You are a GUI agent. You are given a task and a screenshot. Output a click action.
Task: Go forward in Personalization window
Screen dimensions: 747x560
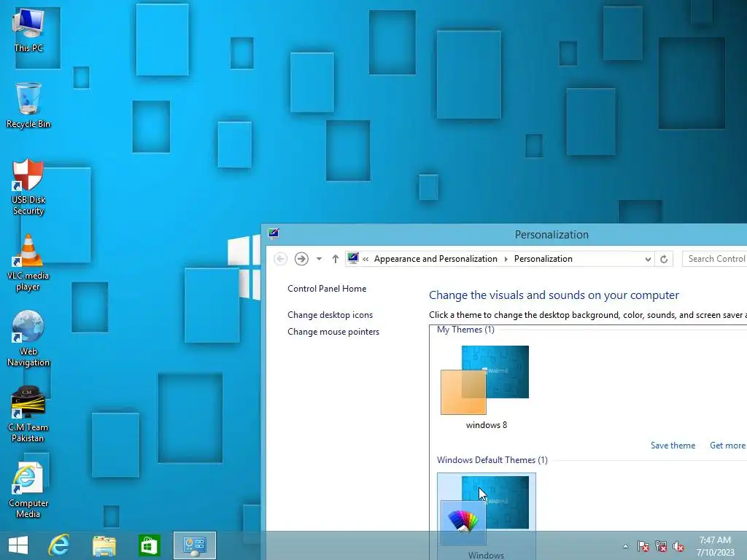tap(301, 259)
